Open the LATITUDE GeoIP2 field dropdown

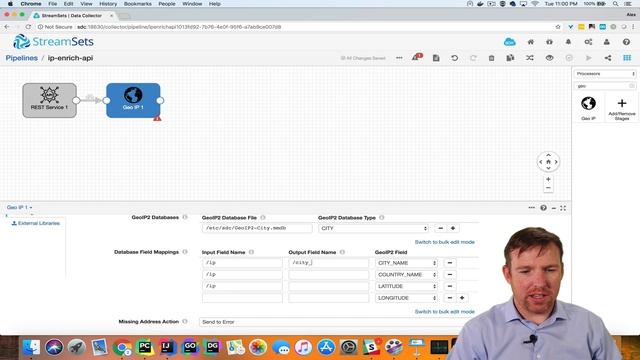tap(406, 286)
